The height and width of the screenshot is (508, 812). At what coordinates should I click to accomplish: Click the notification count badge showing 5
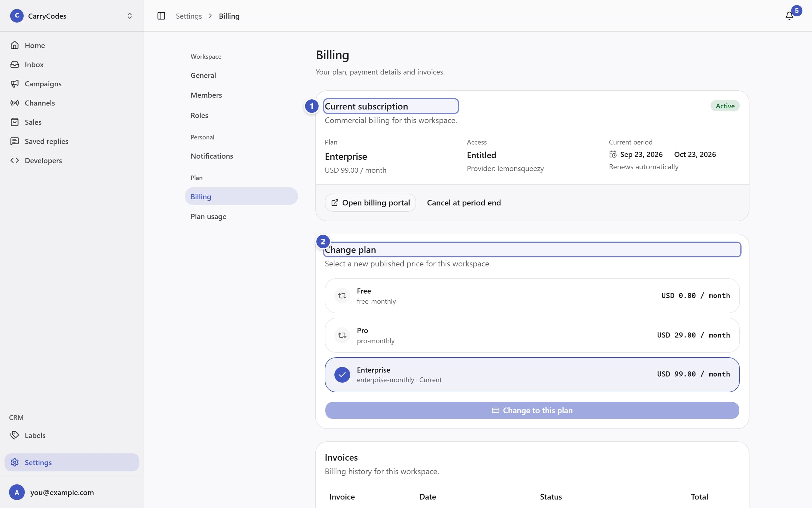click(x=796, y=11)
